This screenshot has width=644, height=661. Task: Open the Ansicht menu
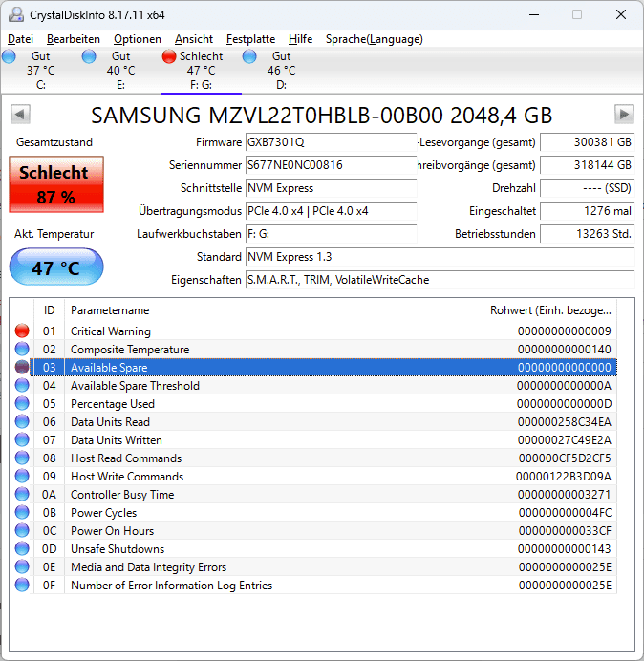[x=194, y=39]
